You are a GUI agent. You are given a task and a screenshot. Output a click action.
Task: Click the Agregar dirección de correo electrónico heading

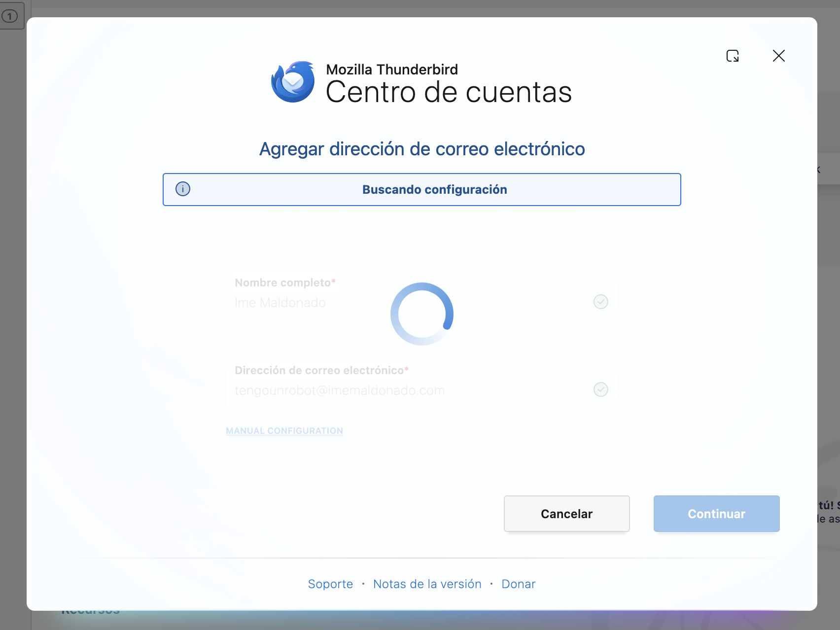[421, 148]
